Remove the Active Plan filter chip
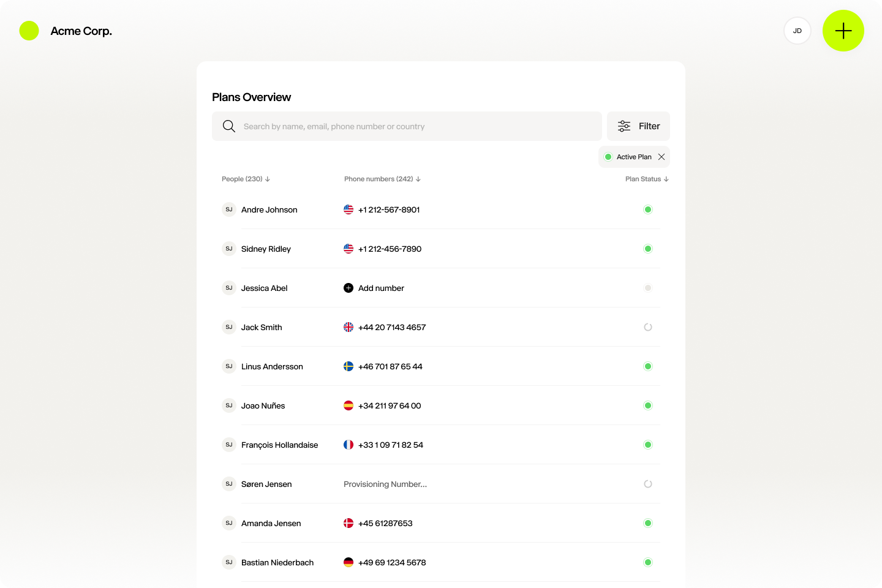This screenshot has width=882, height=588. (661, 157)
